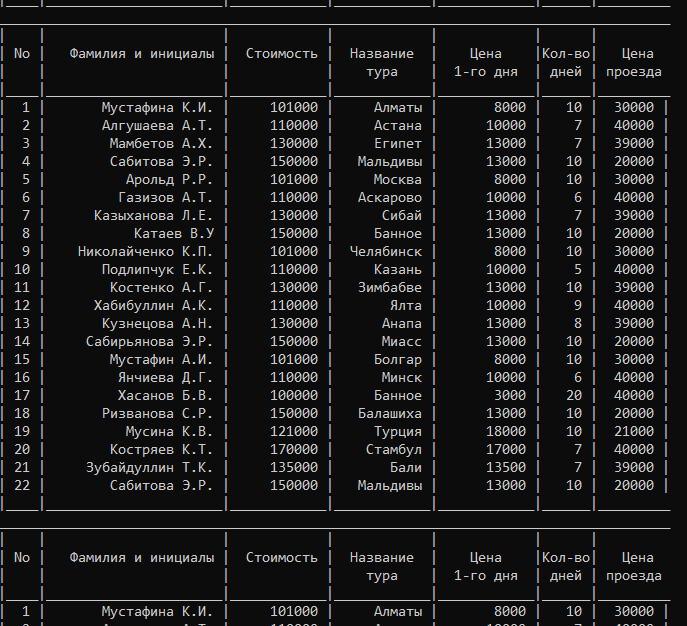Click the cost value 135000
Image resolution: width=687 pixels, height=626 pixels.
pos(294,467)
